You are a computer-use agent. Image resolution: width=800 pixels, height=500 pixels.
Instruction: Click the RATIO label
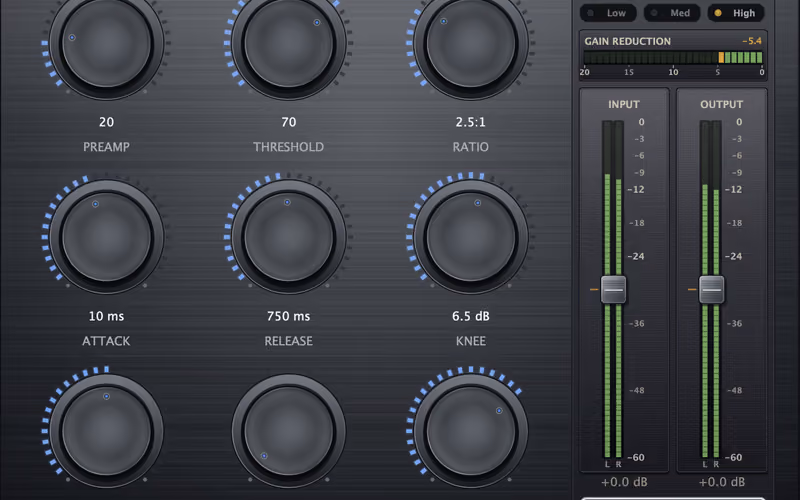pyautogui.click(x=470, y=147)
